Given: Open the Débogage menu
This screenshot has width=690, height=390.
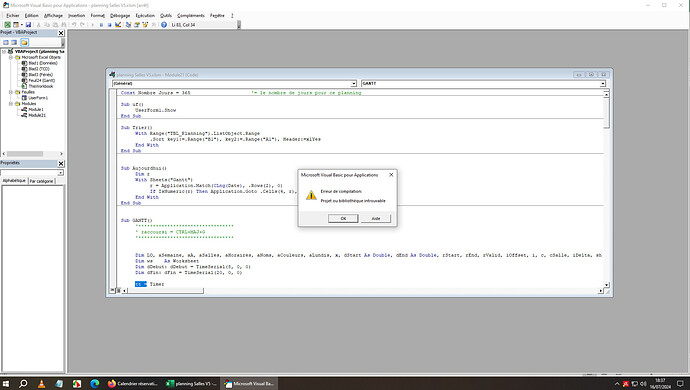Looking at the screenshot, I should click(120, 15).
